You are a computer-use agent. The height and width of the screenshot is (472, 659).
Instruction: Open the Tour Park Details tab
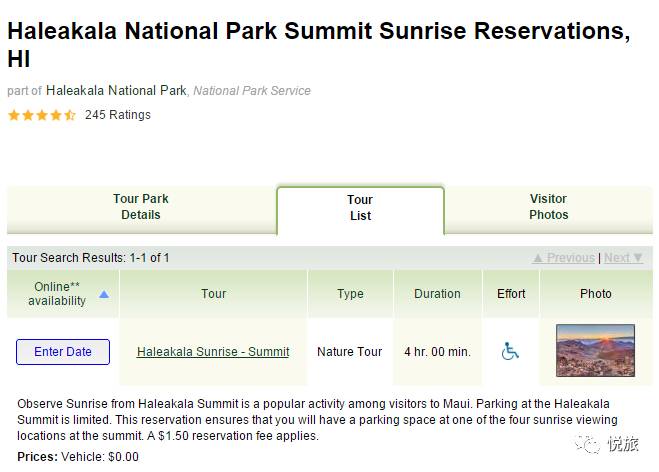(x=141, y=207)
